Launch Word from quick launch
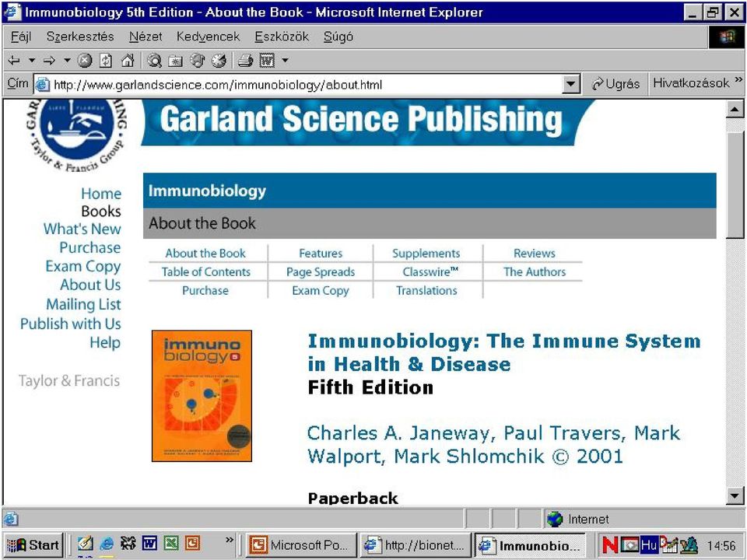Viewport: 747px width, 560px height. pos(149,544)
